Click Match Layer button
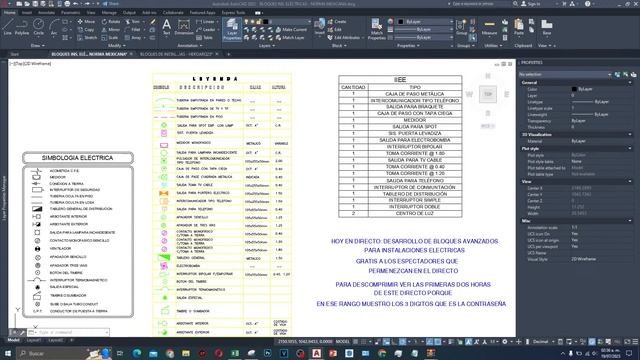The image size is (640, 360). [x=290, y=38]
